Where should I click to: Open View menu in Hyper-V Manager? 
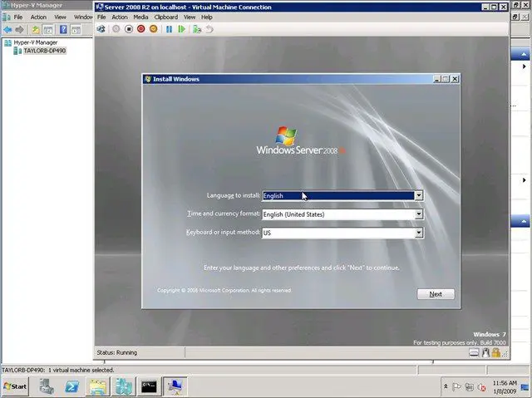(x=60, y=17)
